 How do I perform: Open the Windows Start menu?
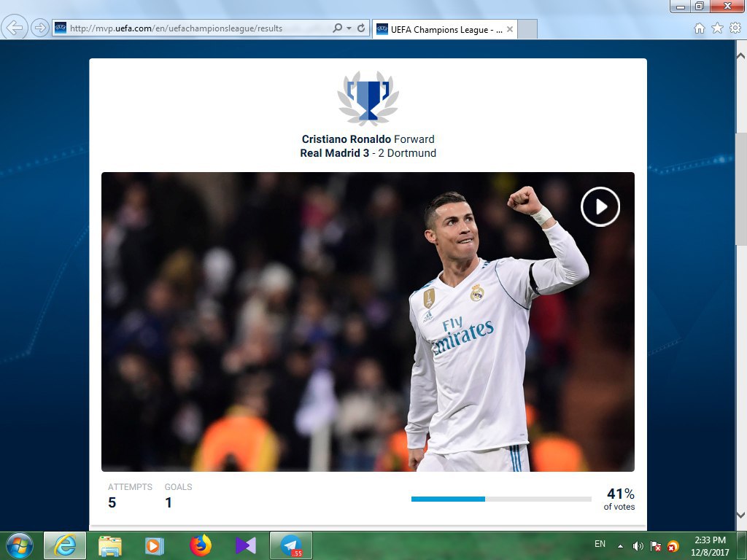click(20, 545)
